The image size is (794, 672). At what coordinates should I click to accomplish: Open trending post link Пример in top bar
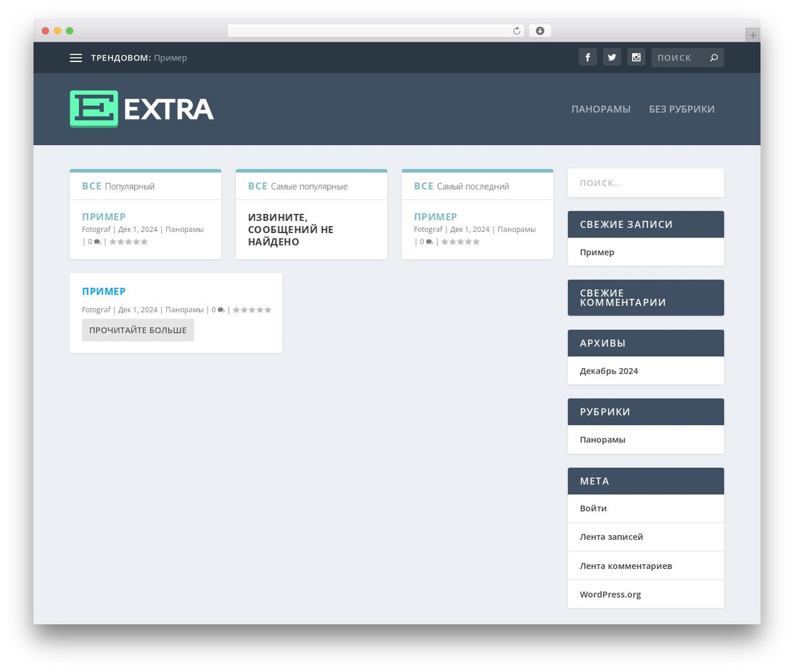click(171, 58)
